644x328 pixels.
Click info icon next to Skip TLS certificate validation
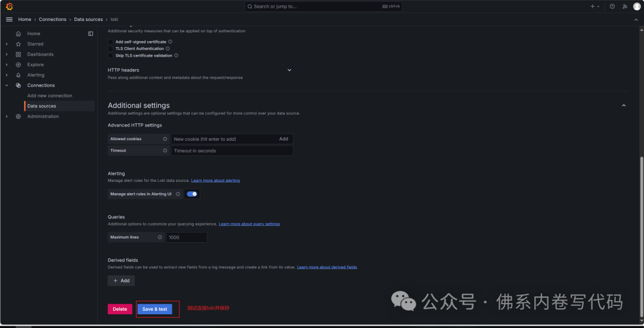click(176, 55)
